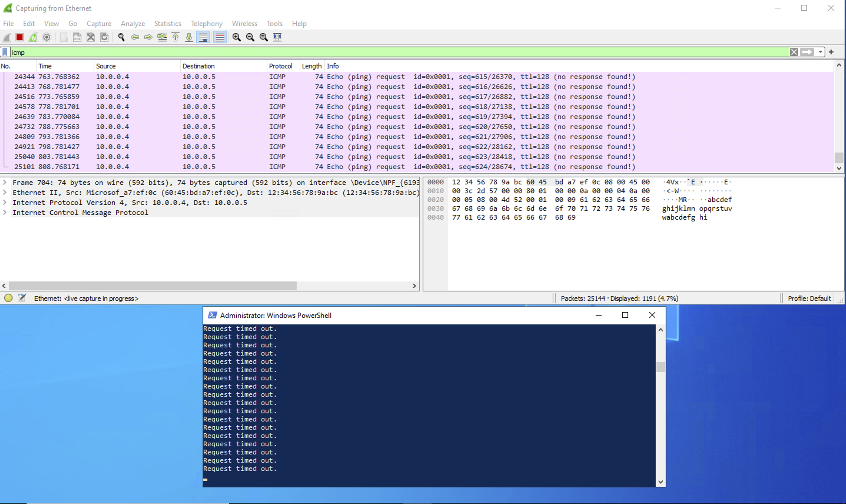Toggle auto-scroll during live capture
This screenshot has height=504, width=846.
point(203,37)
